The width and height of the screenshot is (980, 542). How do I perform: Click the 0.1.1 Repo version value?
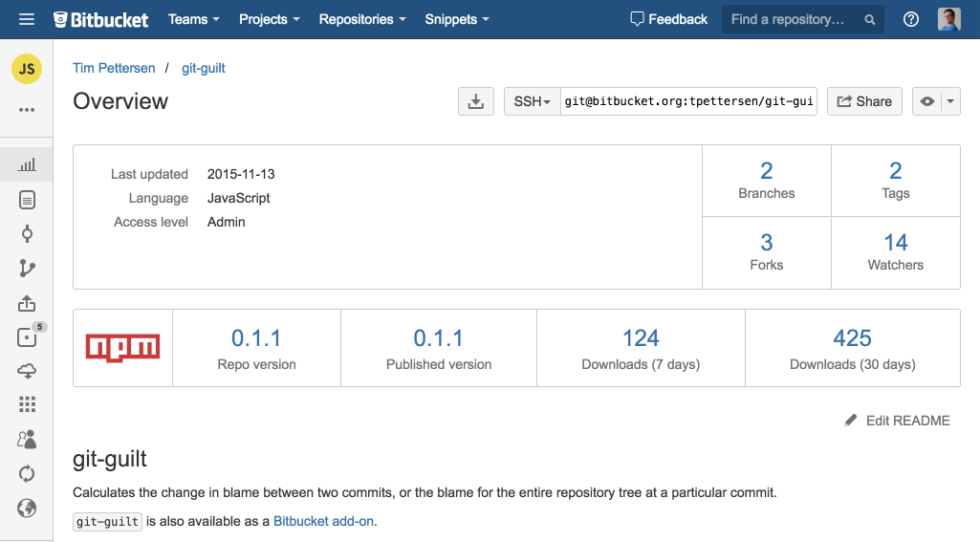(x=256, y=338)
